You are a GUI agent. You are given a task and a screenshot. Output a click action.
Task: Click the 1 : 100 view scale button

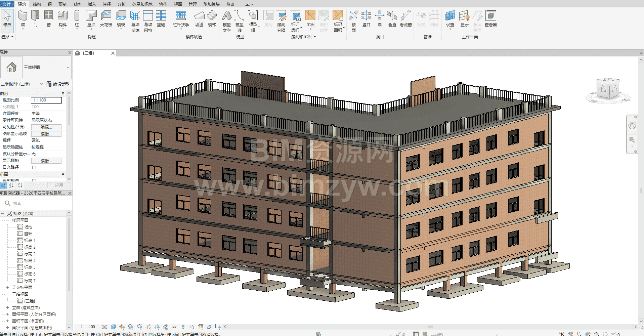pyautogui.click(x=88, y=327)
